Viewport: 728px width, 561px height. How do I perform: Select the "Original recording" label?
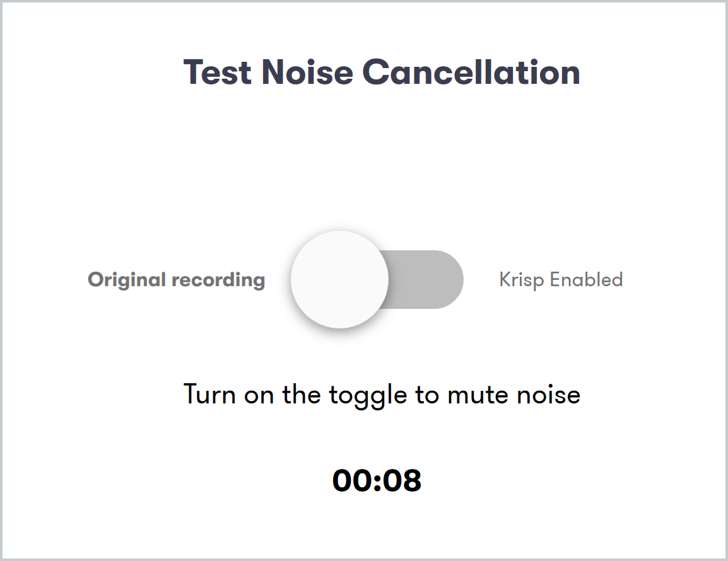pyautogui.click(x=176, y=279)
